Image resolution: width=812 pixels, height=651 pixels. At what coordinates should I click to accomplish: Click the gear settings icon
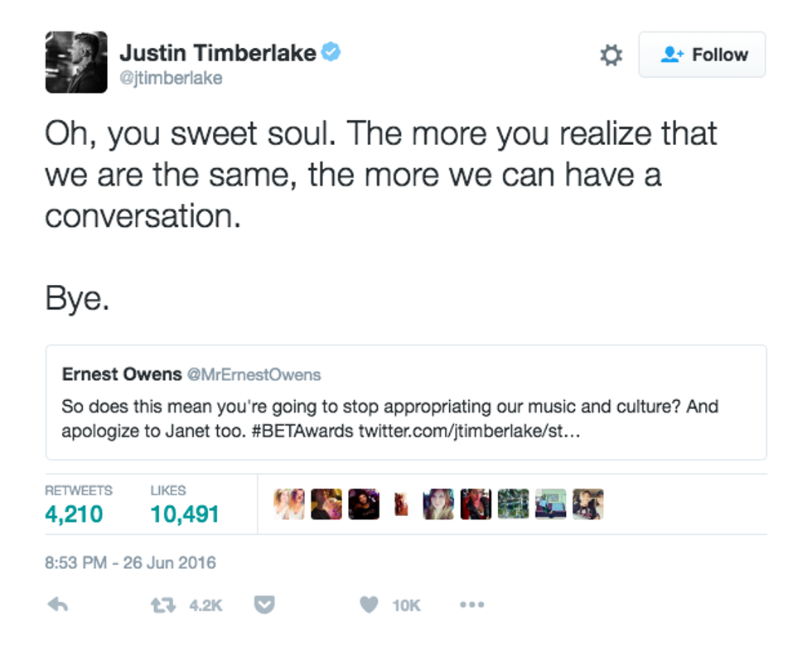(611, 55)
